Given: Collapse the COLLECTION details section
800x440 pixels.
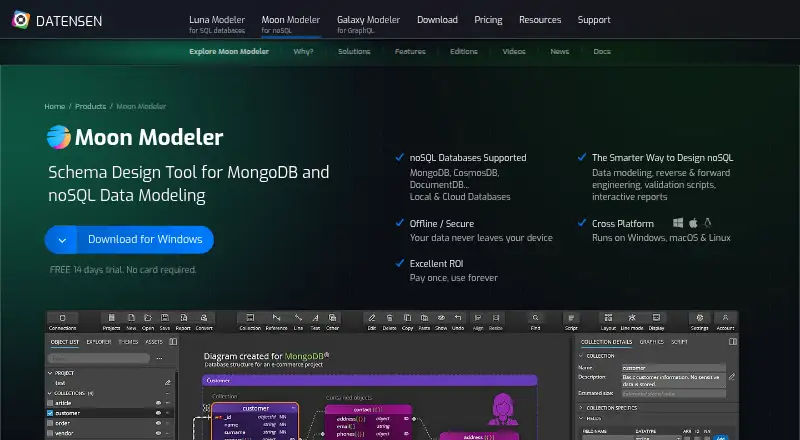Looking at the screenshot, I should (x=581, y=356).
